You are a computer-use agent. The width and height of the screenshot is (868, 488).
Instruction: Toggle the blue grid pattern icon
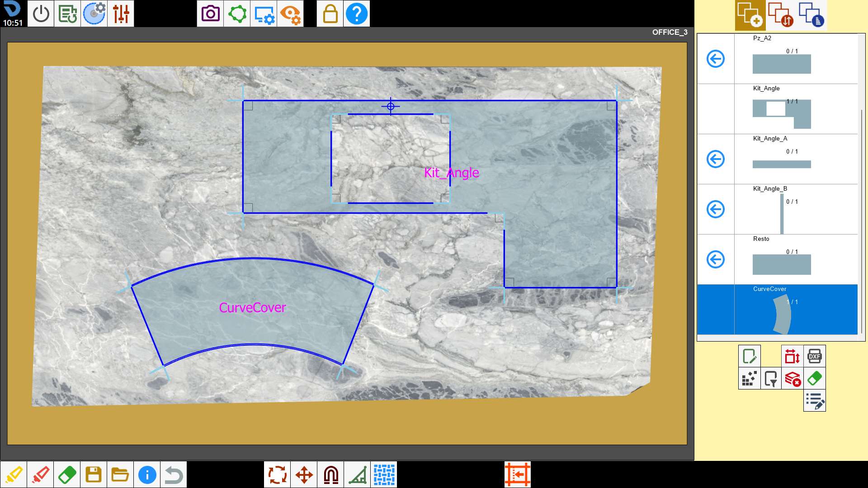point(384,475)
